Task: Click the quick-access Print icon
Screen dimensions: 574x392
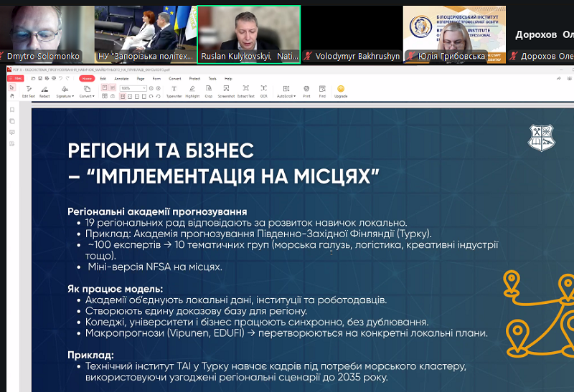Action: (x=54, y=78)
